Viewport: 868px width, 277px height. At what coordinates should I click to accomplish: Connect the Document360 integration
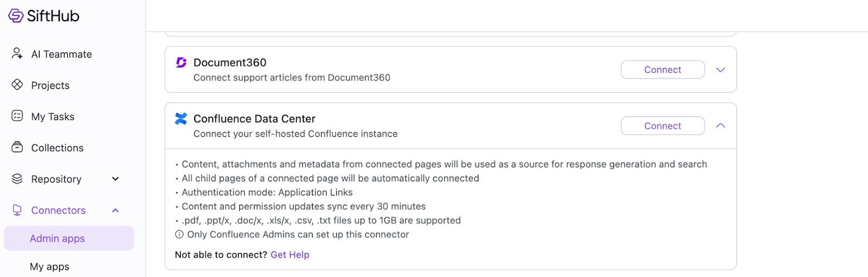coord(662,70)
